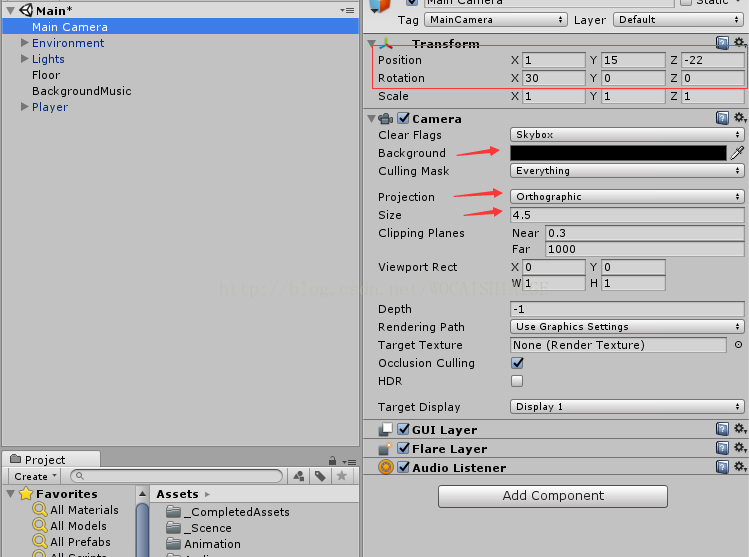
Task: Expand the Player object in Hierarchy
Action: click(24, 107)
